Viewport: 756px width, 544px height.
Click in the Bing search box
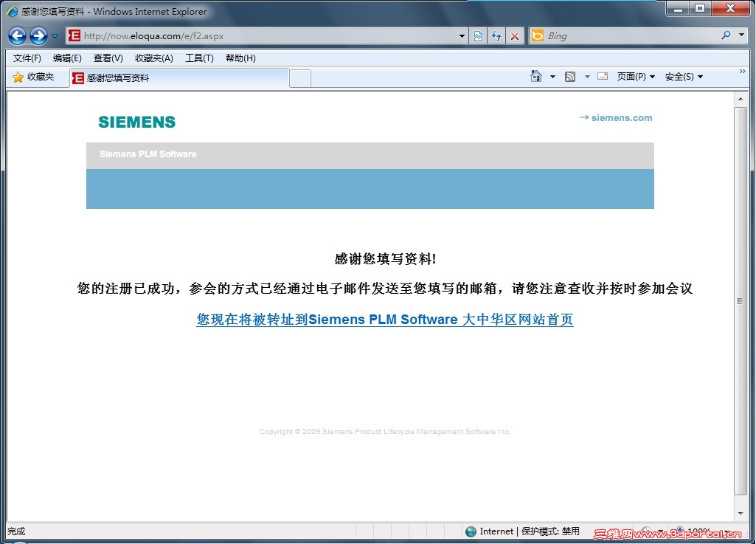631,35
